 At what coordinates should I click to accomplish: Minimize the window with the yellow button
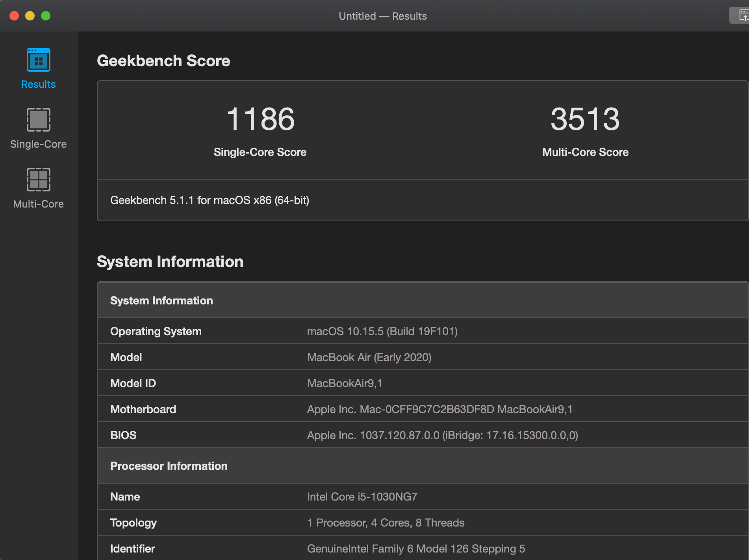point(30,16)
